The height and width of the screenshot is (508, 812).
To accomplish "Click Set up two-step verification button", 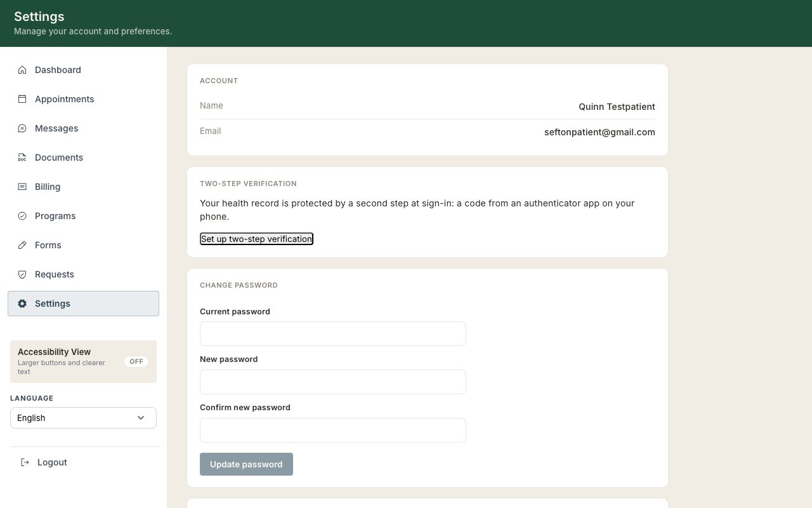I will tap(256, 239).
